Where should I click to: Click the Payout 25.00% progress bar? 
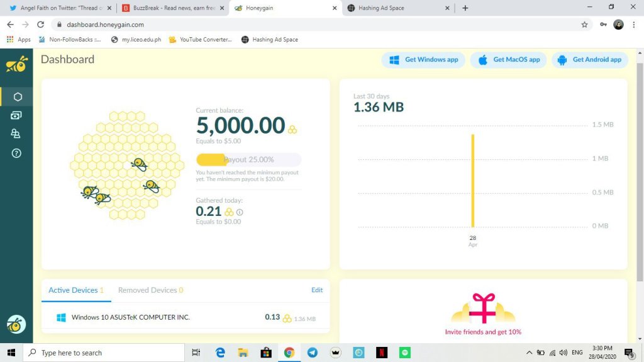(249, 160)
